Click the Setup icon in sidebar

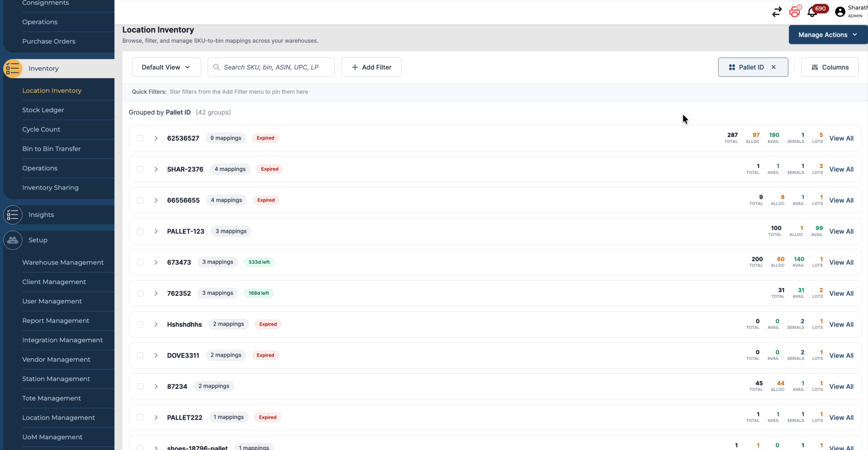(x=13, y=240)
